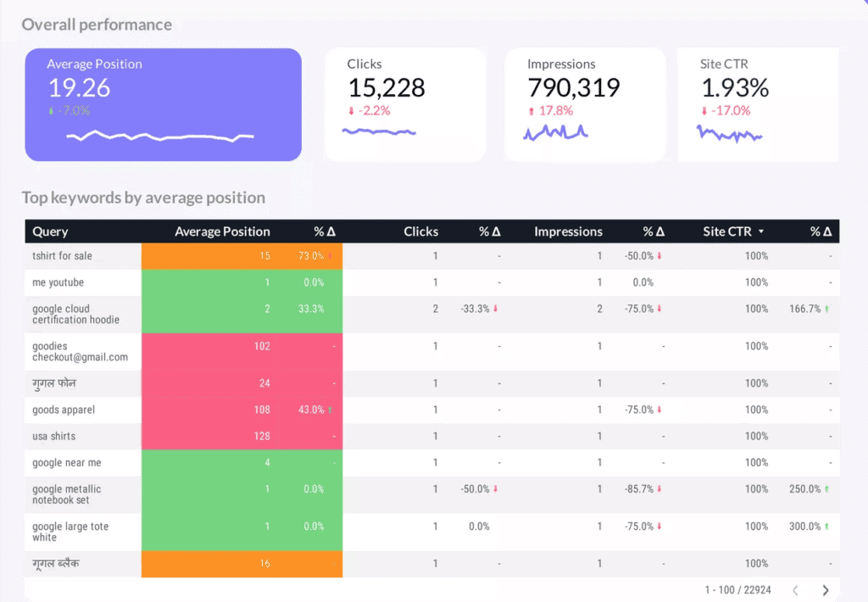The image size is (868, 602).
Task: Go to previous page of keyword results
Action: click(795, 590)
